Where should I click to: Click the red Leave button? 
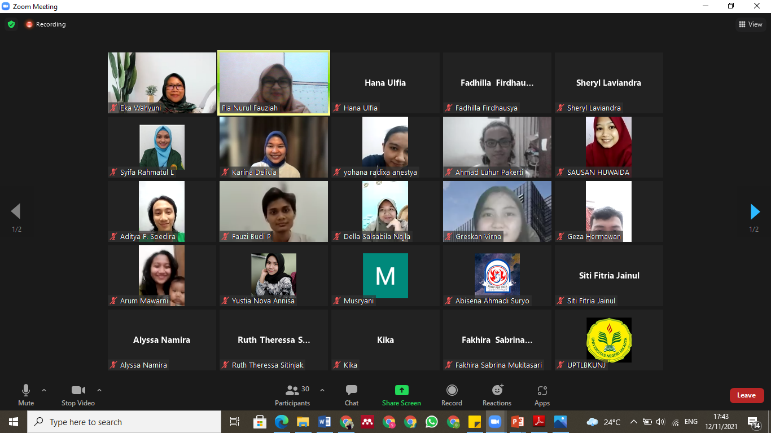pyautogui.click(x=746, y=395)
